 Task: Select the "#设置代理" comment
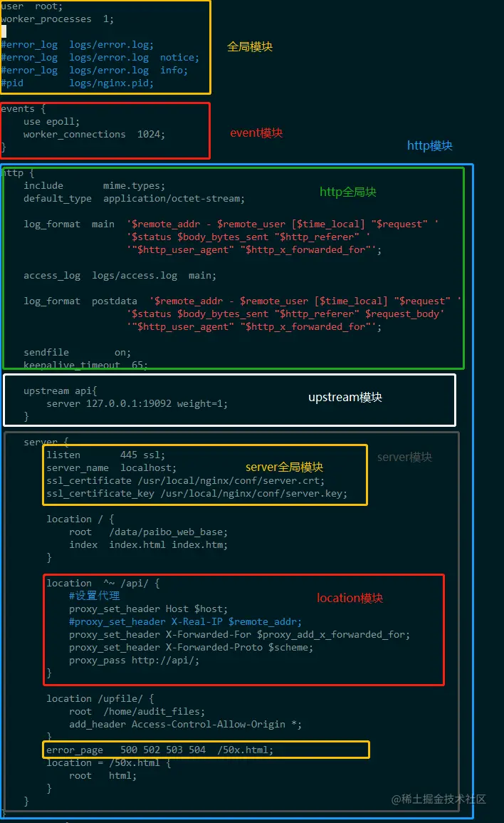point(95,596)
